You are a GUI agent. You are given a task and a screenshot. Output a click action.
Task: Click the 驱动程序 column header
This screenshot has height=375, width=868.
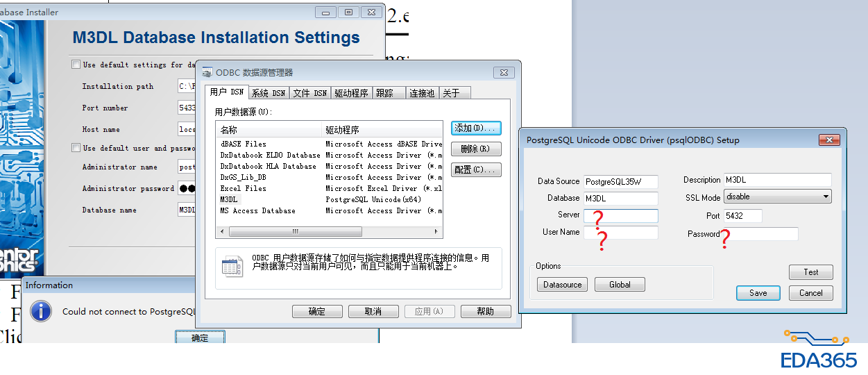382,130
